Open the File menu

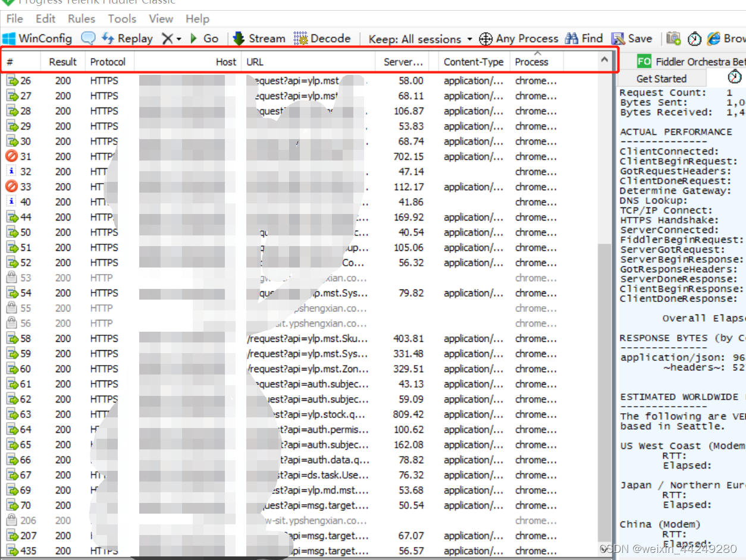coord(14,19)
